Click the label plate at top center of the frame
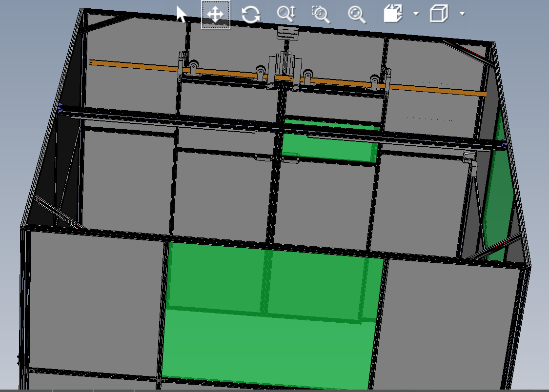This screenshot has height=392, width=549. click(287, 33)
